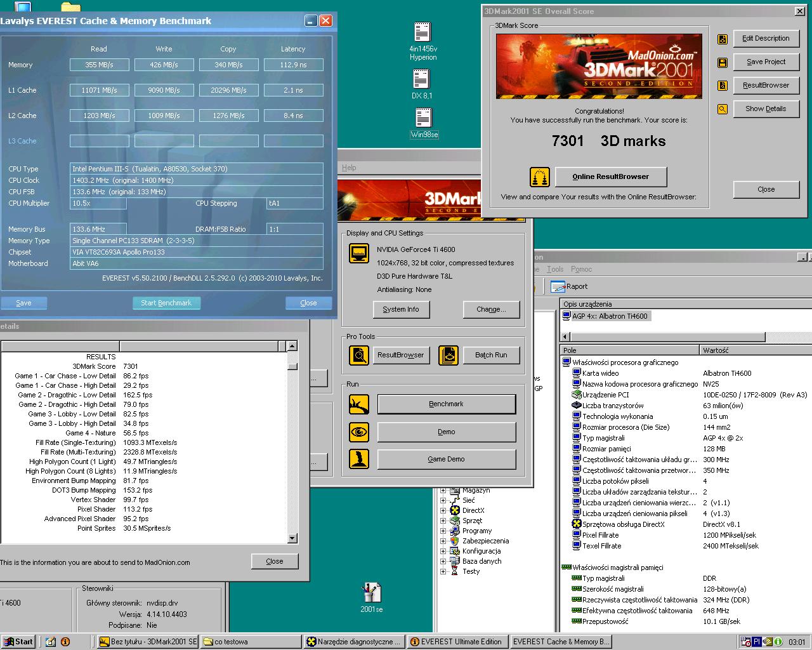Click the Game Demo button

tap(447, 459)
